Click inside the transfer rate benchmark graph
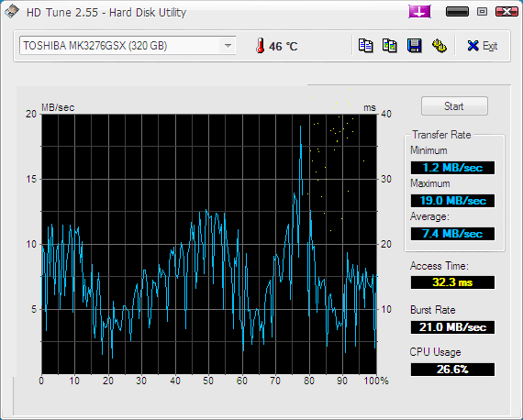This screenshot has height=420, width=523. 209,244
